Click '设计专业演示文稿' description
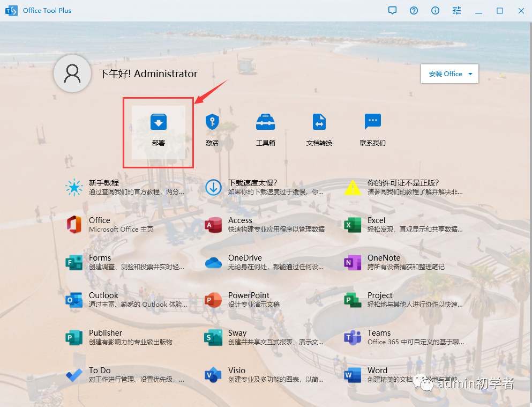 (254, 305)
